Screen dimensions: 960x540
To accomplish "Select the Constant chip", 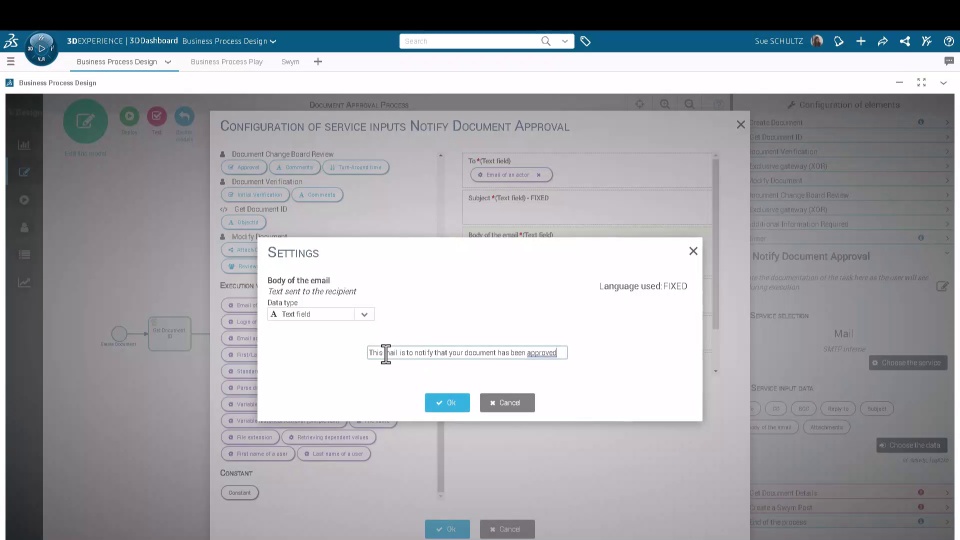I will tap(239, 493).
